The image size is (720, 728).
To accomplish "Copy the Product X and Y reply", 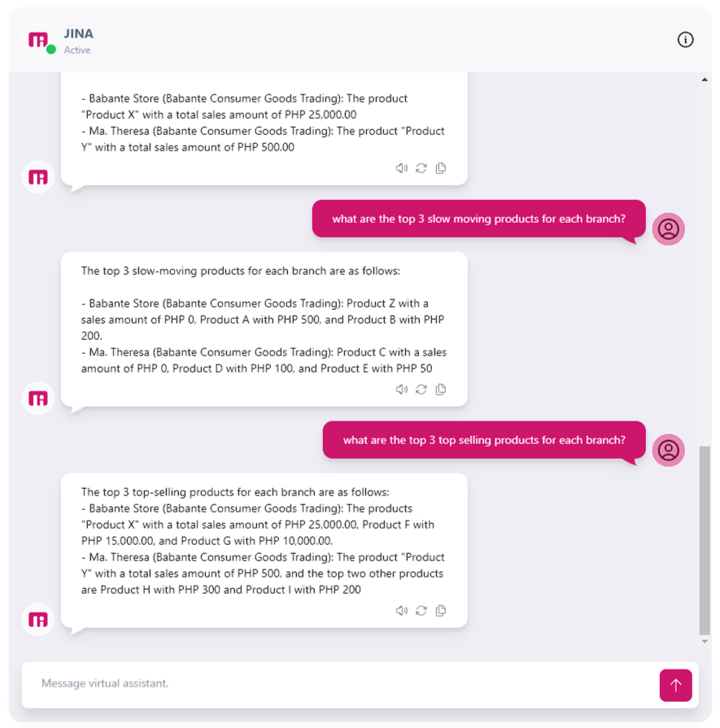I will coord(441,168).
